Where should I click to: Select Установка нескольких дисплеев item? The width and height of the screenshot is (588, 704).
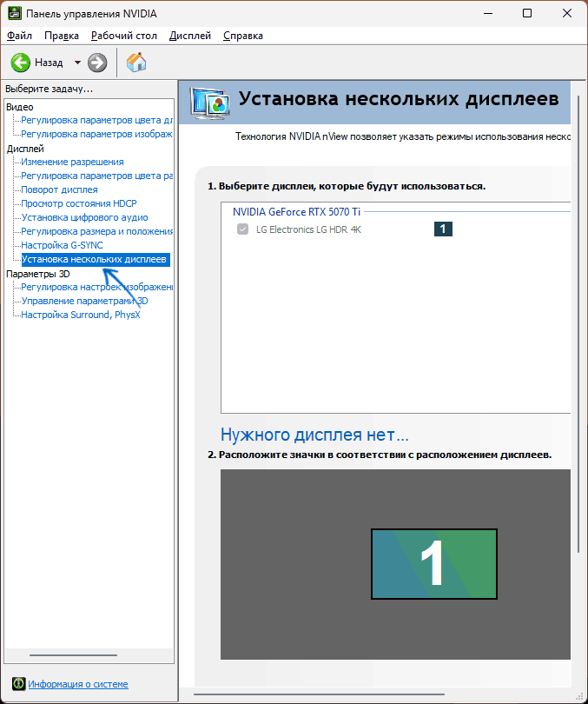pyautogui.click(x=96, y=259)
